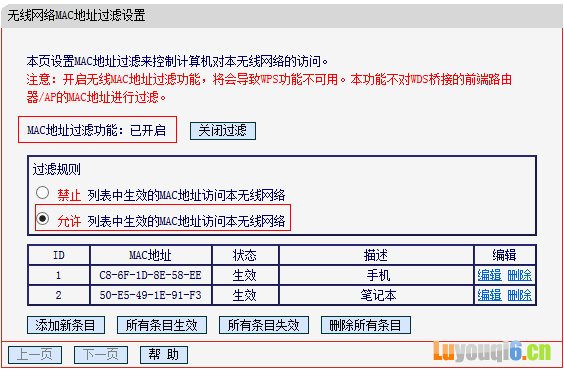Click the 编辑 column header

pos(505,255)
